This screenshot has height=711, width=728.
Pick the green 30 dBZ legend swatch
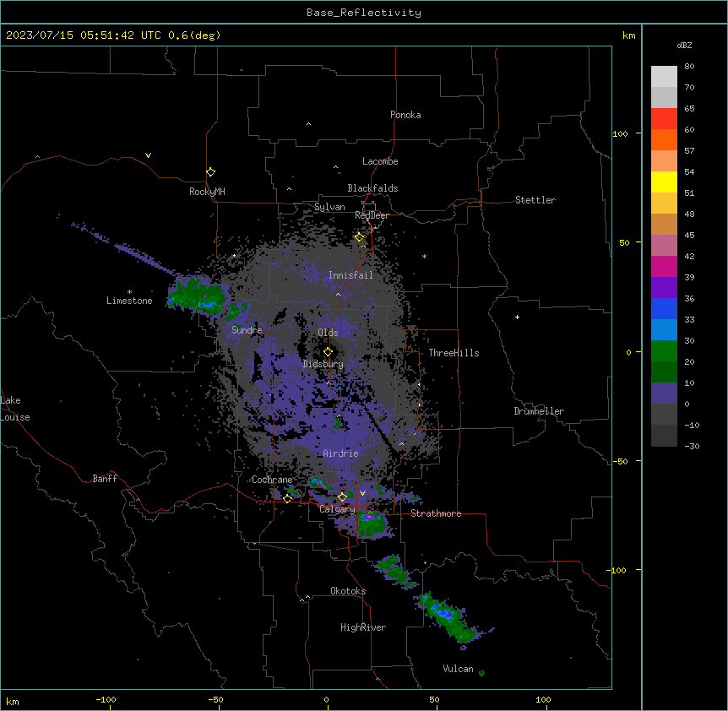[664, 351]
